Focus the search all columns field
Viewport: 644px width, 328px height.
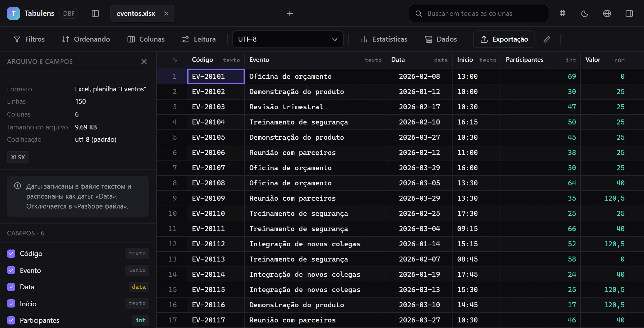tap(479, 13)
